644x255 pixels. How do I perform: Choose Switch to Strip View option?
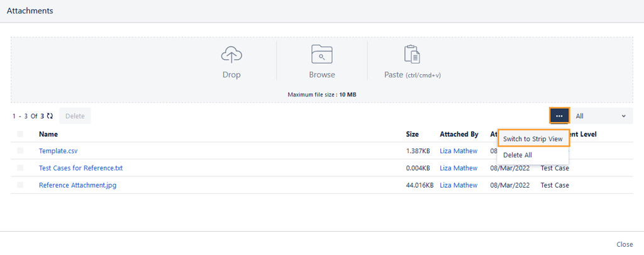point(533,139)
